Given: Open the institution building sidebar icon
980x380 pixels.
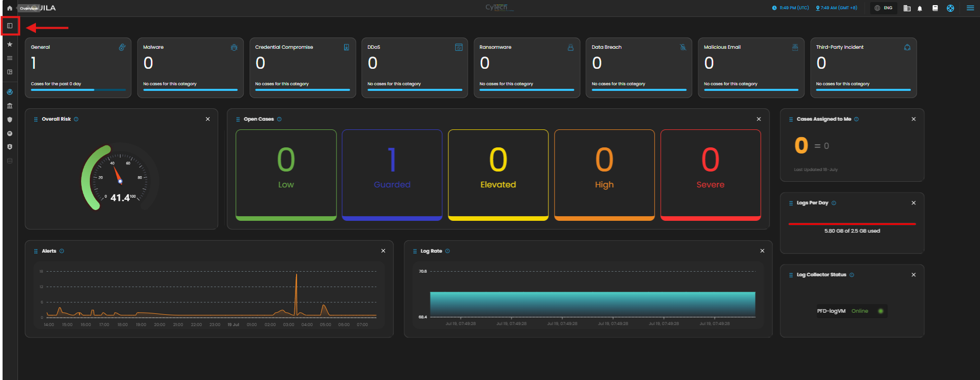Looking at the screenshot, I should click(10, 106).
